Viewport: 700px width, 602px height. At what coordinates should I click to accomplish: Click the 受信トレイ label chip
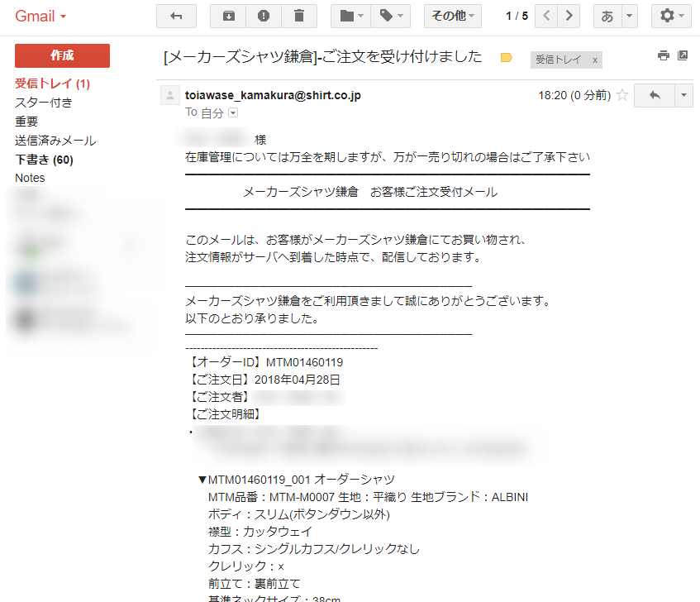coord(558,60)
